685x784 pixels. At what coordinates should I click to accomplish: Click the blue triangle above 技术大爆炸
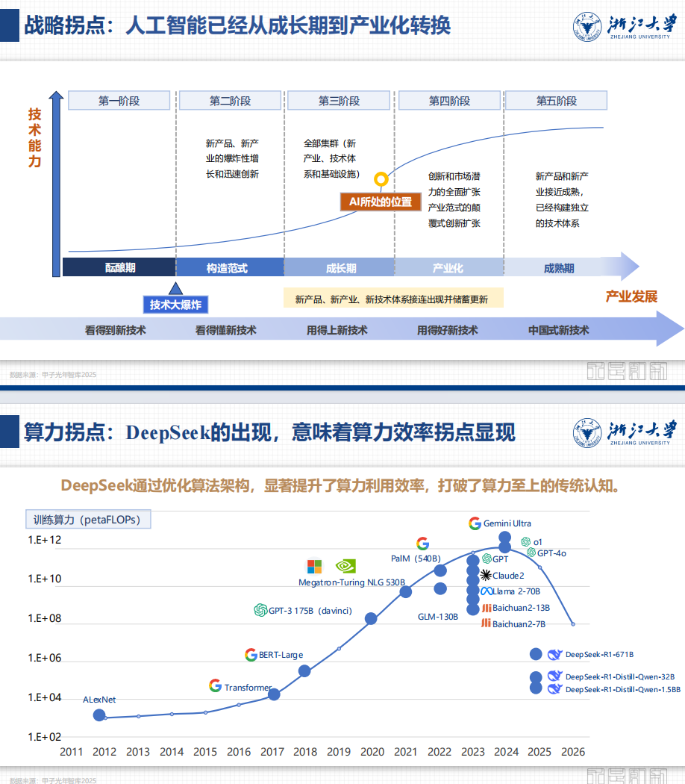(175, 288)
